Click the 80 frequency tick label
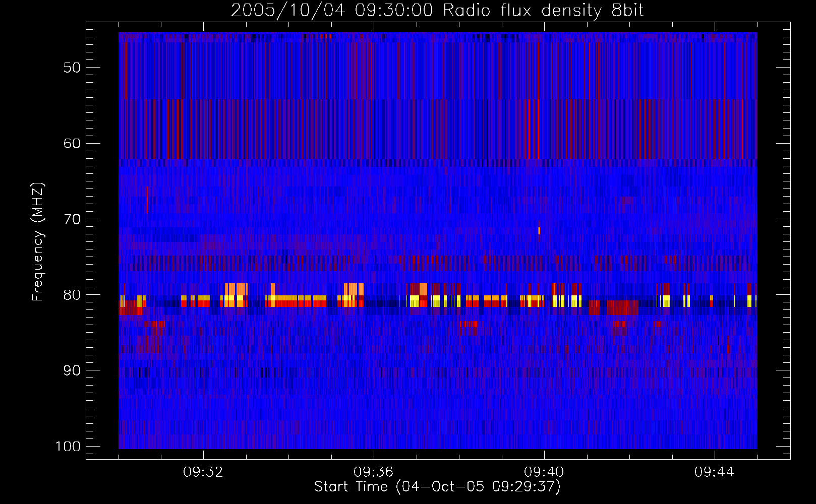Screen dimensions: 816x504 pos(72,295)
